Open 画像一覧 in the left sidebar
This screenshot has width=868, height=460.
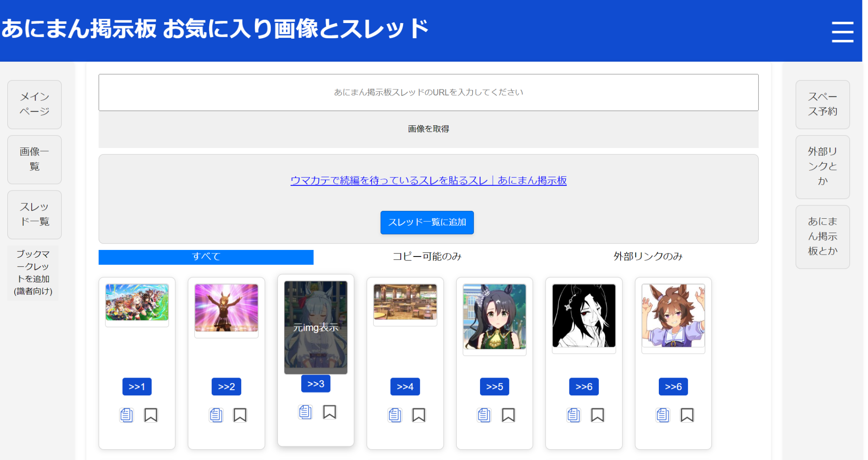click(35, 160)
